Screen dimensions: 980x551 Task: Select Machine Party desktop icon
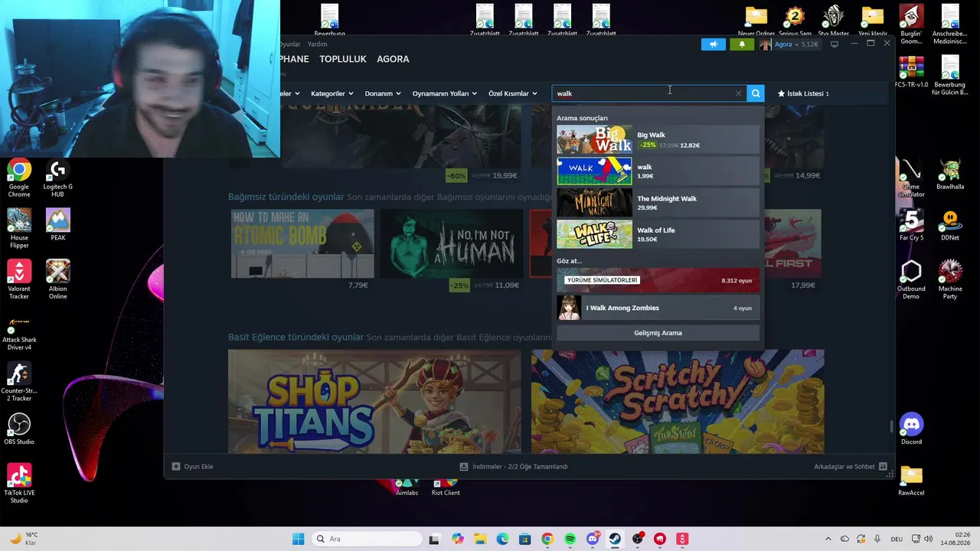pos(950,280)
